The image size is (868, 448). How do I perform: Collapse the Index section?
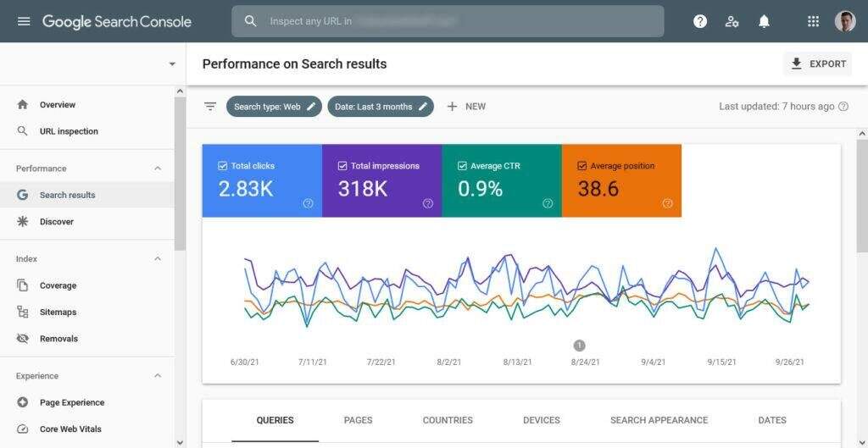pyautogui.click(x=158, y=259)
